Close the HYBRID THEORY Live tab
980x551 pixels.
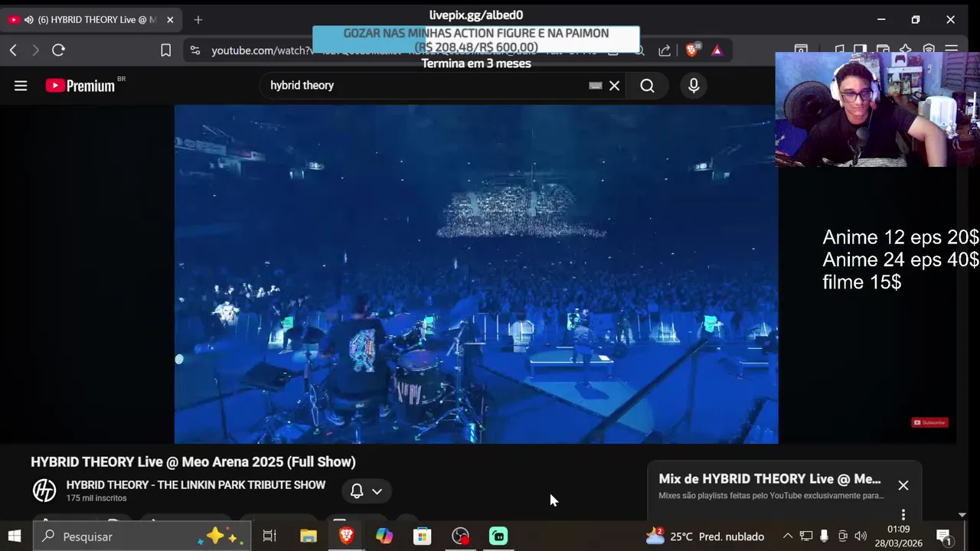[170, 20]
